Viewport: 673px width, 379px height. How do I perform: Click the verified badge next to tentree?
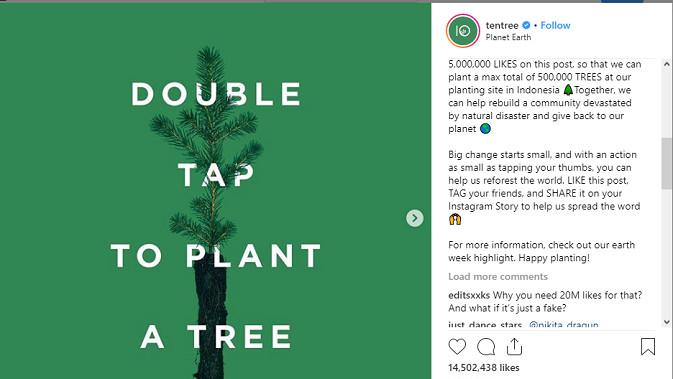(526, 25)
